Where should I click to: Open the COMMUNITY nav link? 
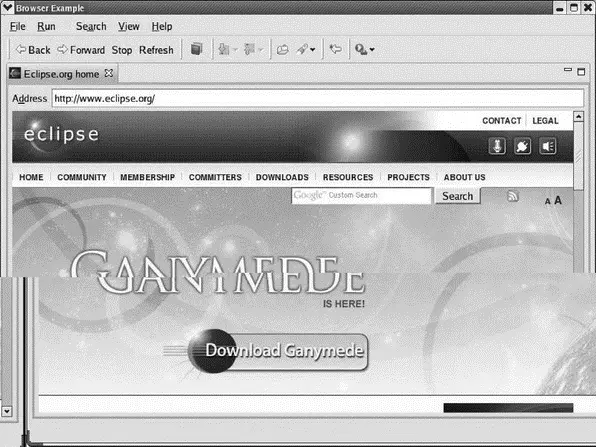(82, 177)
